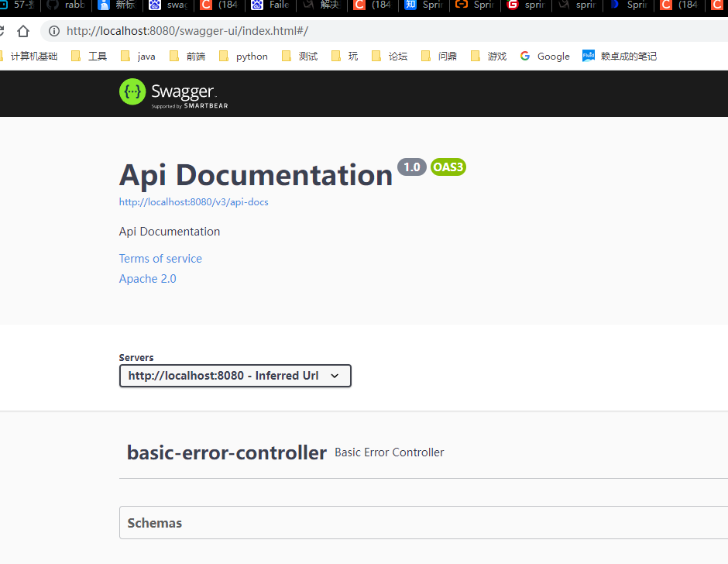Click the browser Home icon

[23, 31]
